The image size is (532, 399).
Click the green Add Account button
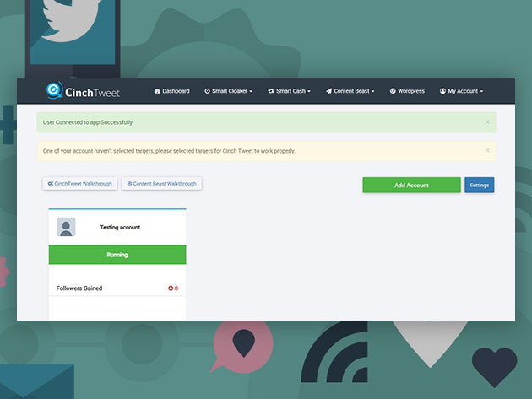(x=411, y=185)
